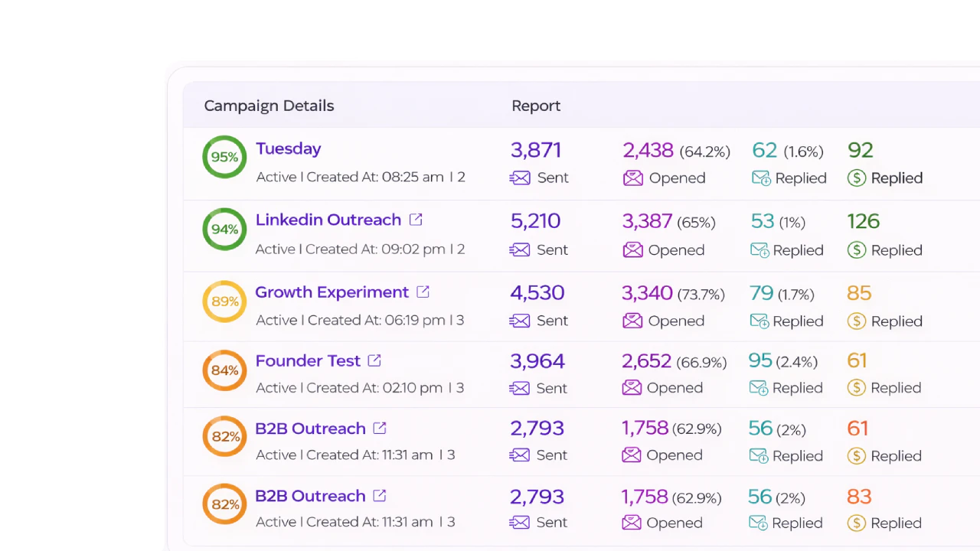Click the Opened envelope icon for Growth Experiment

pos(632,321)
